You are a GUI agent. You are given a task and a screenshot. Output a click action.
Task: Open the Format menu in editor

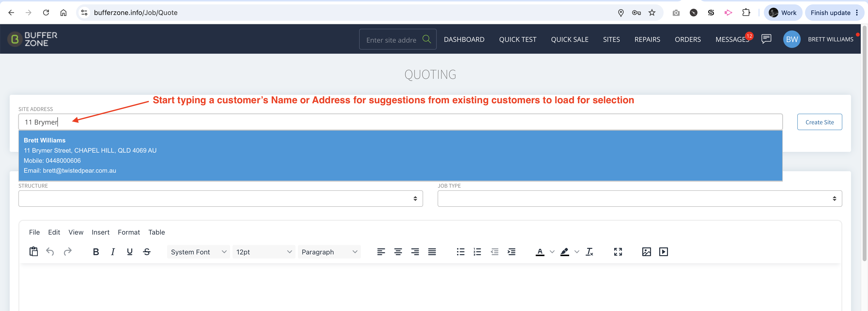(129, 232)
